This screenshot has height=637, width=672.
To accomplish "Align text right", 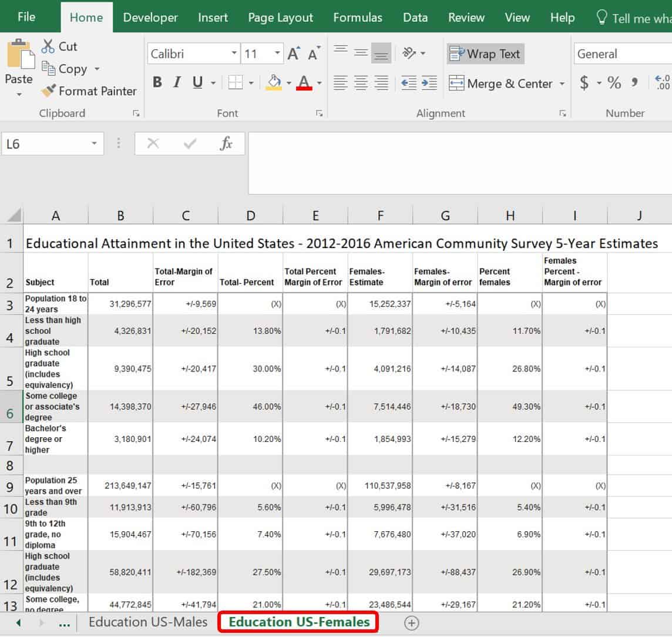I will point(381,82).
